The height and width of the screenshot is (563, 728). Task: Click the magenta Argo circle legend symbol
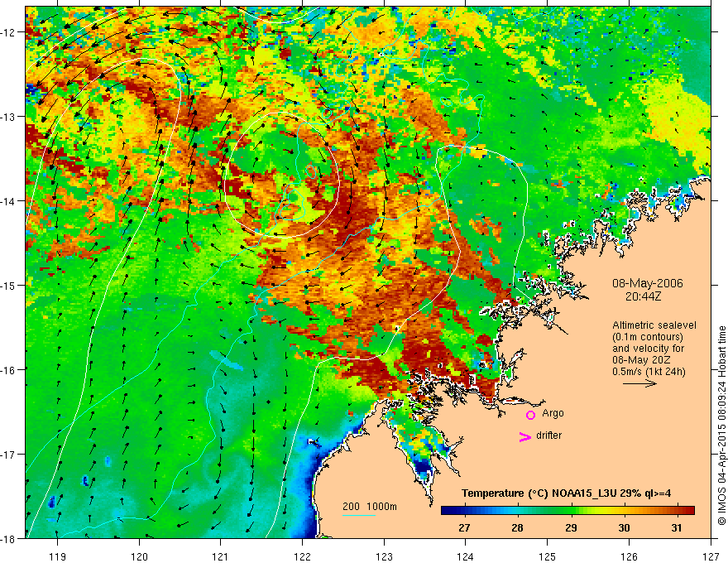530,415
